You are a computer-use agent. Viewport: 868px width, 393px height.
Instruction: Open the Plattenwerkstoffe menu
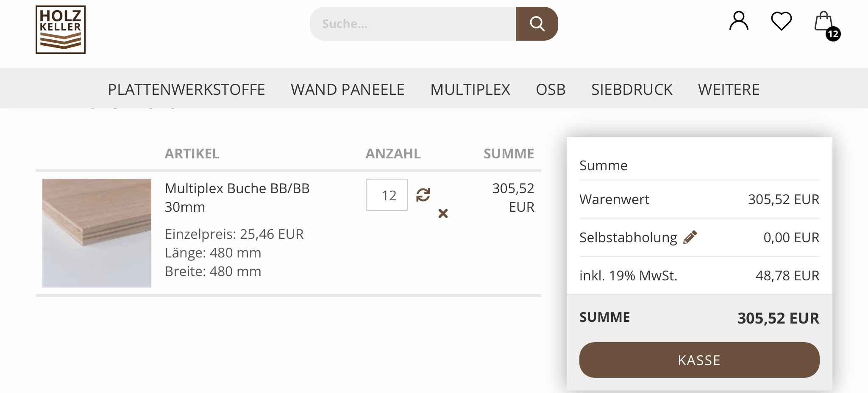click(186, 89)
